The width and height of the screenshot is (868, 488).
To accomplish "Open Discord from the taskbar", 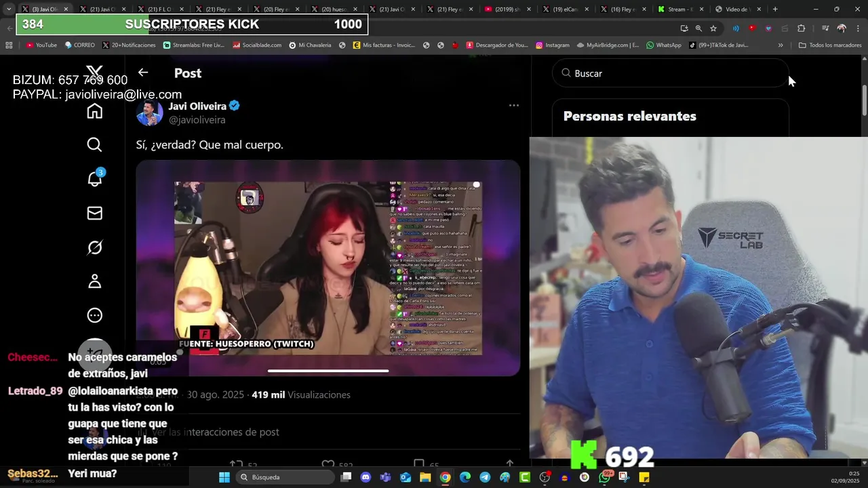I will point(366,477).
